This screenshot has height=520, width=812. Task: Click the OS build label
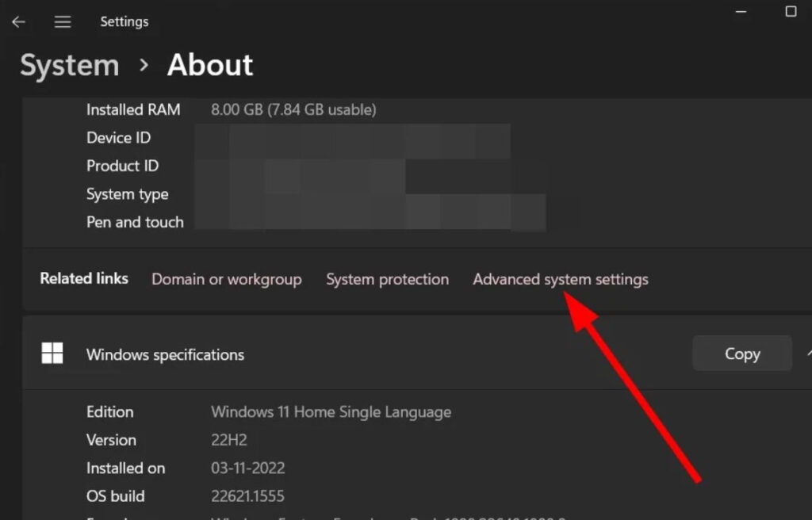click(x=116, y=496)
